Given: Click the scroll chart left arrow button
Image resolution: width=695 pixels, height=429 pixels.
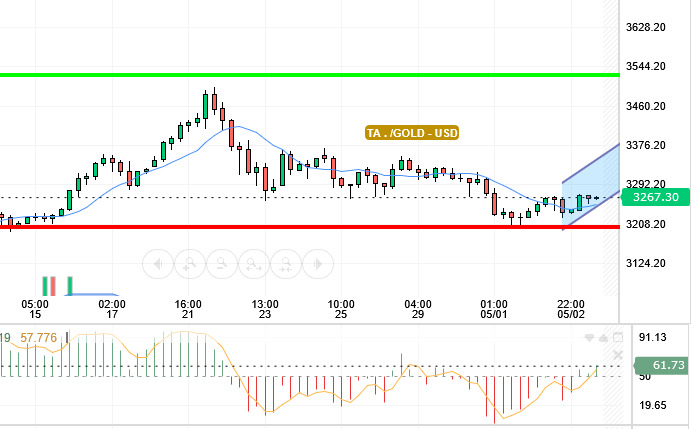Looking at the screenshot, I should tap(158, 264).
